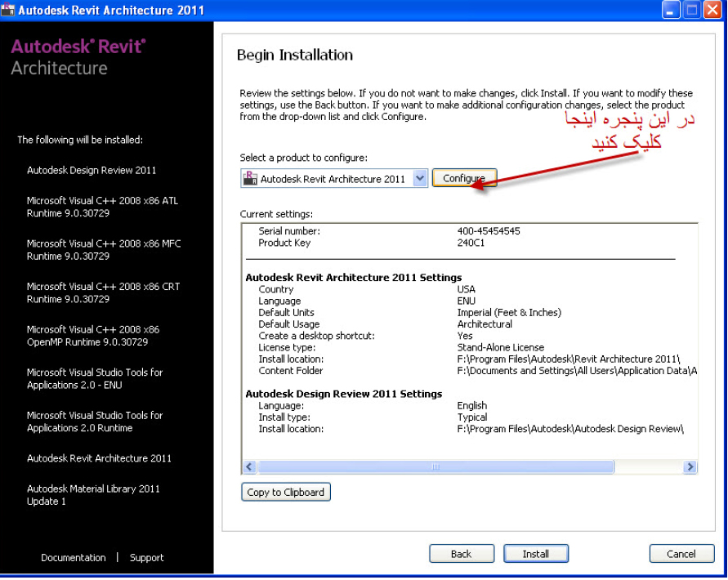Maximize the Revit installer window
This screenshot has width=728, height=580.
[x=691, y=11]
